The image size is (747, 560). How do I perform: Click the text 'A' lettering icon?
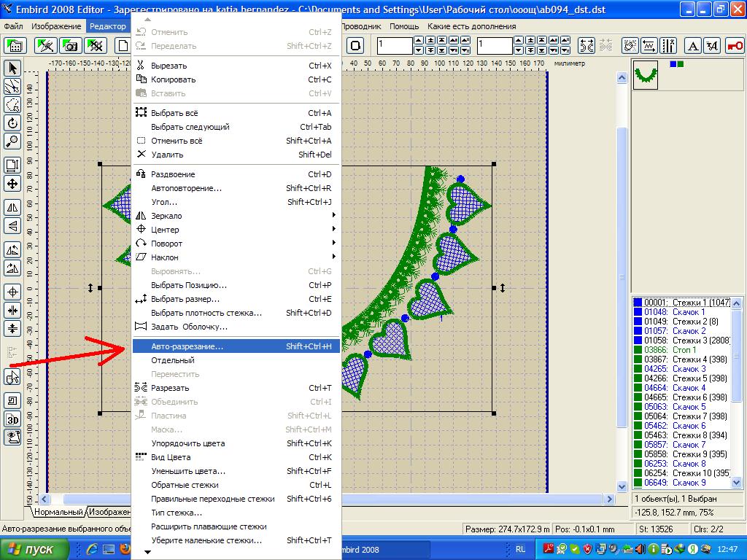tap(693, 46)
